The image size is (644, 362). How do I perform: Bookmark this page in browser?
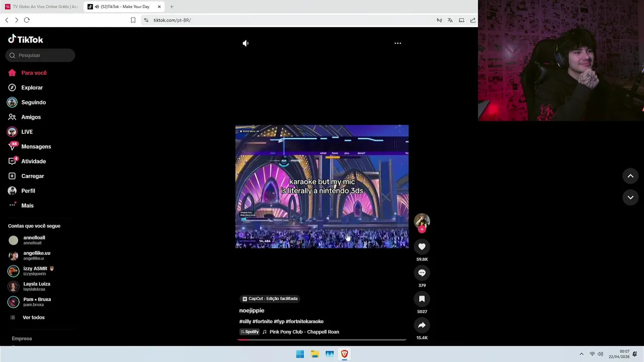click(x=133, y=20)
